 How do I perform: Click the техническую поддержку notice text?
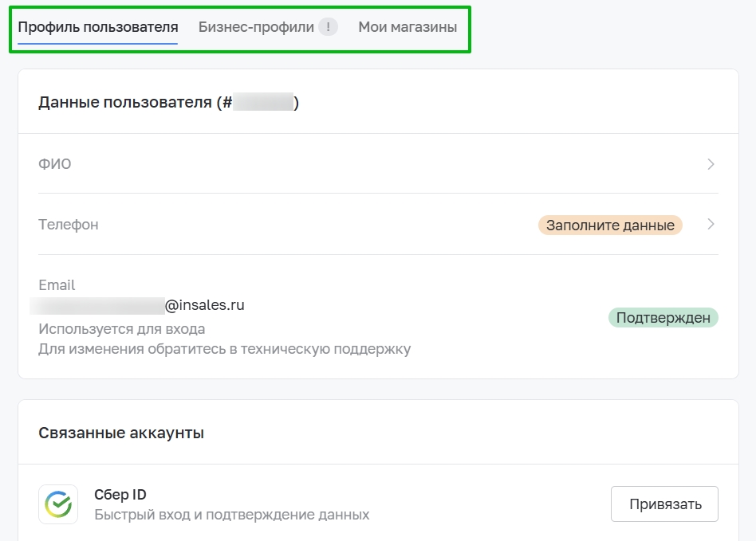[224, 349]
